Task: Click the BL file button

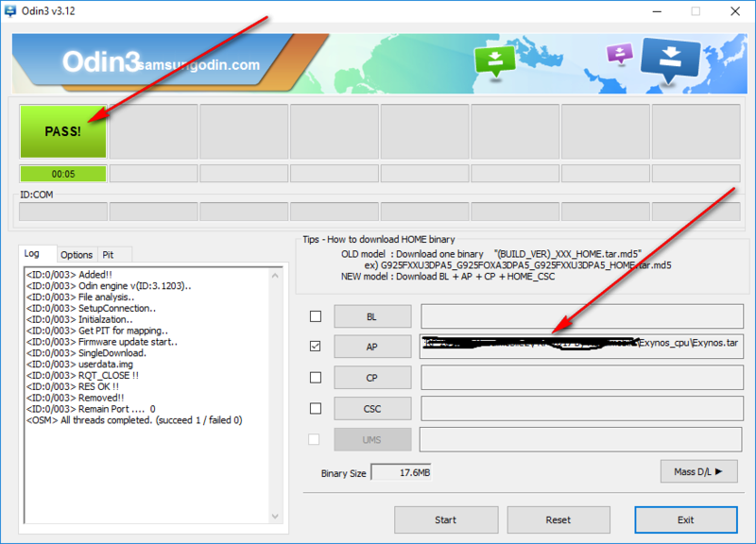Action: 372,316
